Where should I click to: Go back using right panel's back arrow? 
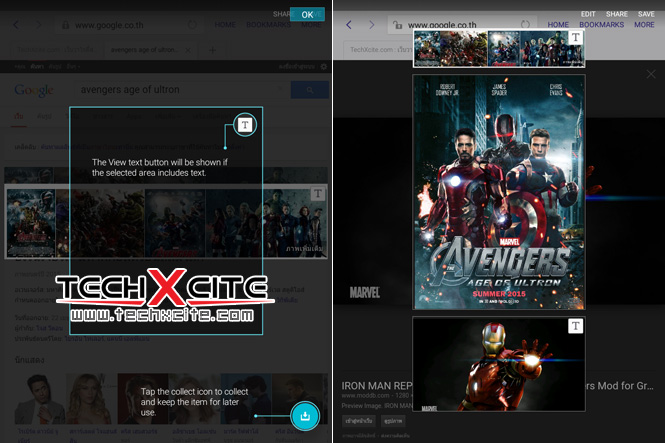(349, 25)
